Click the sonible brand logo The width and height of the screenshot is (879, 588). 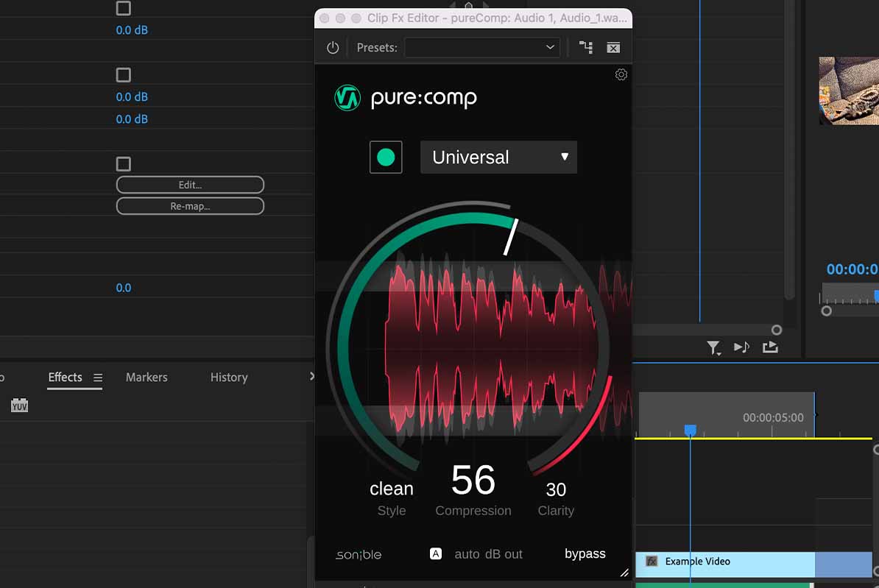coord(359,554)
